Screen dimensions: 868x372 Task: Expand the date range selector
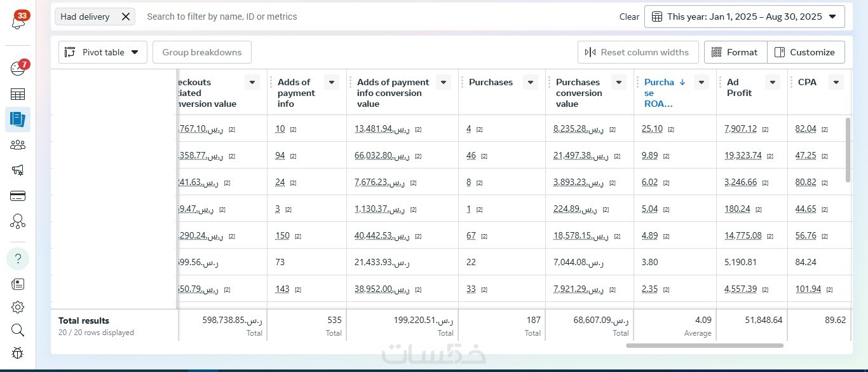pyautogui.click(x=744, y=17)
